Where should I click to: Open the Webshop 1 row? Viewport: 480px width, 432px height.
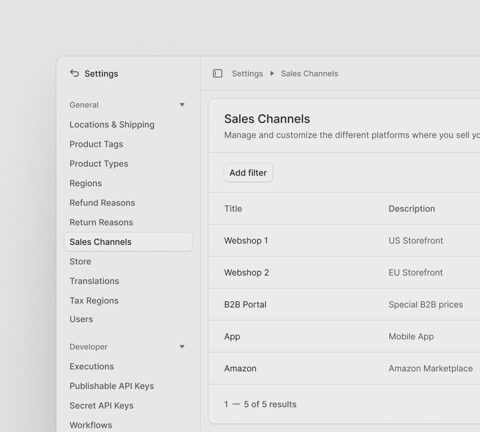[344, 241]
